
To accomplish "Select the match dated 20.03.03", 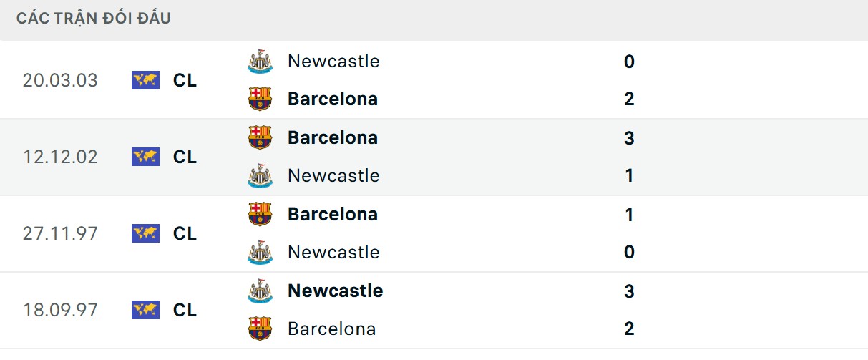I will point(60,80).
